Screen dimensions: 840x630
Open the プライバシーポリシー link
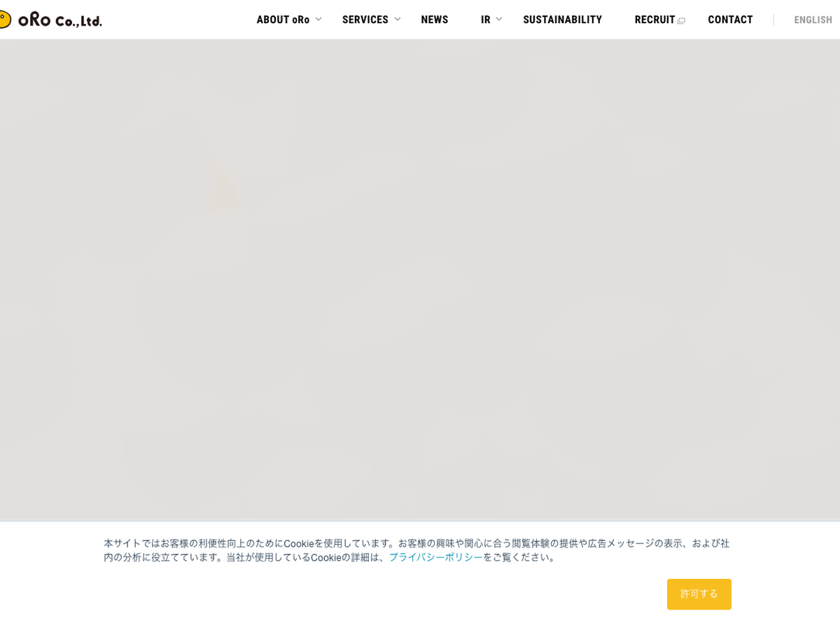point(435,557)
